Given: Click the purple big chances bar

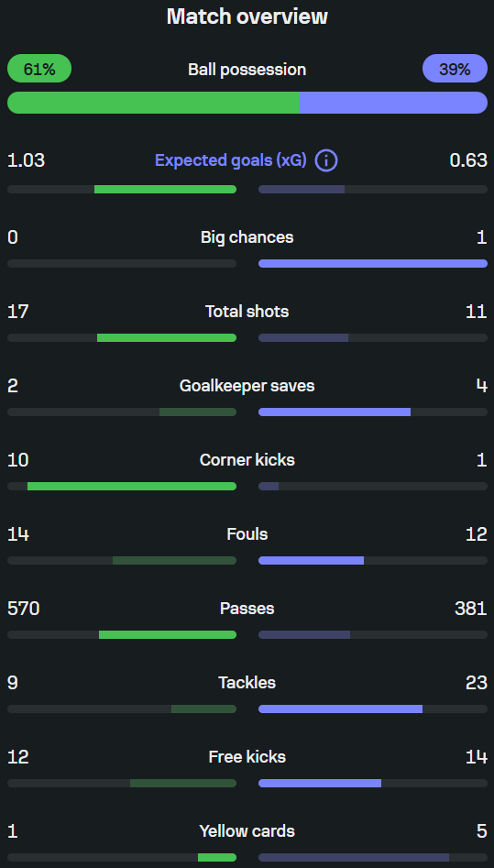Looking at the screenshot, I should coord(373,263).
